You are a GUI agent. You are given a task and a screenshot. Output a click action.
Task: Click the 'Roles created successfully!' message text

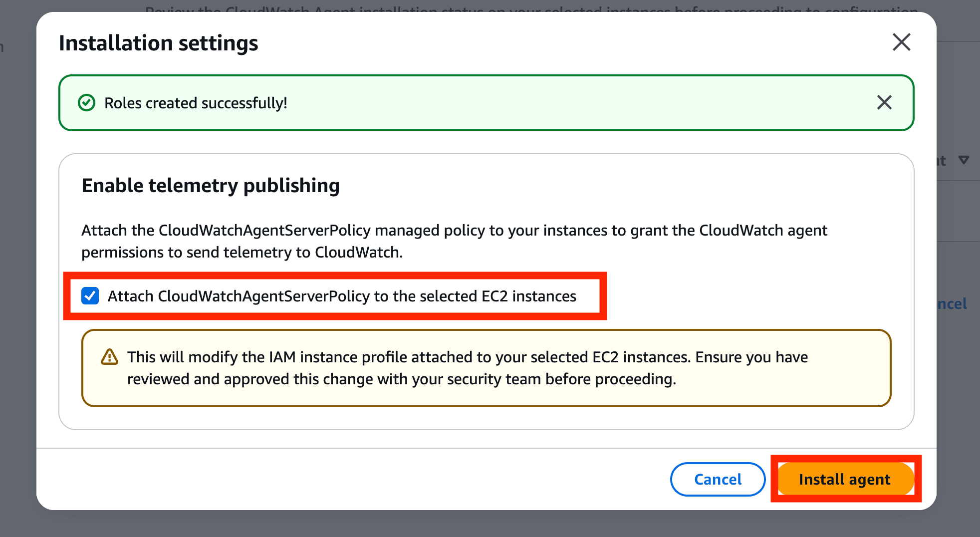tap(196, 103)
